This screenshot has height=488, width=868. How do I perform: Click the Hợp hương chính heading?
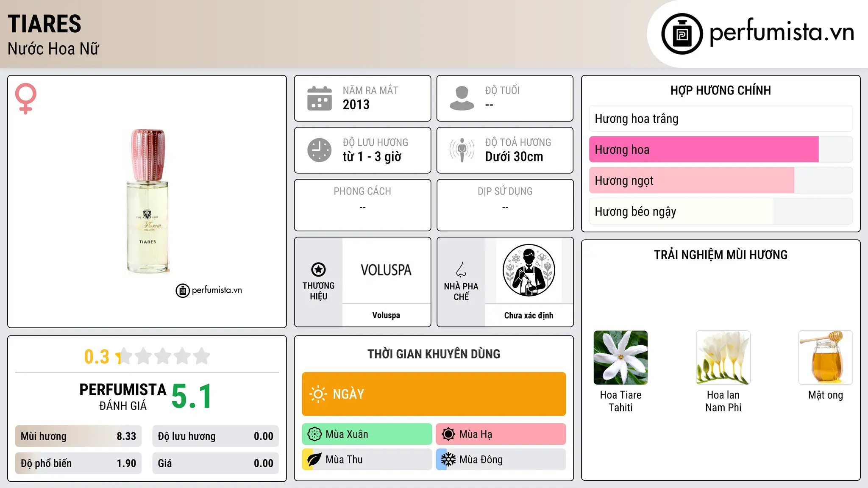[721, 90]
